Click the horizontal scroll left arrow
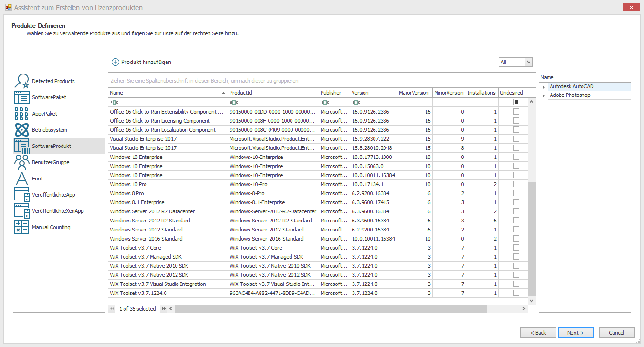 (172, 309)
